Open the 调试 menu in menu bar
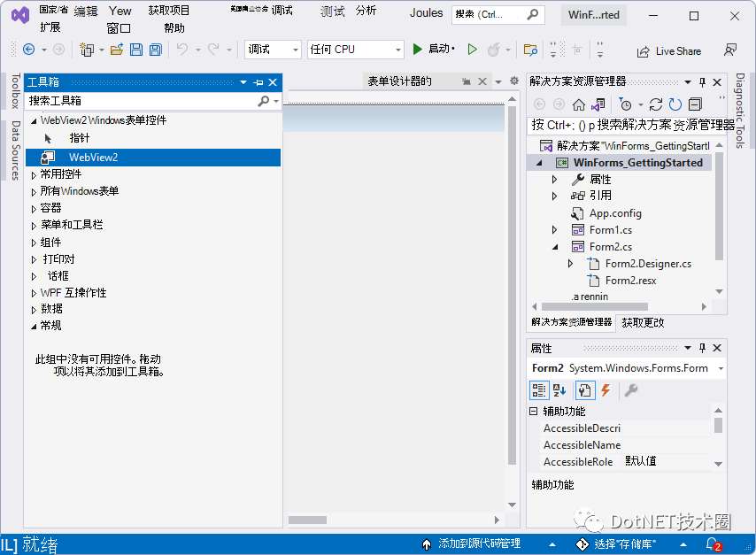Viewport: 756px width, 555px height. click(282, 10)
